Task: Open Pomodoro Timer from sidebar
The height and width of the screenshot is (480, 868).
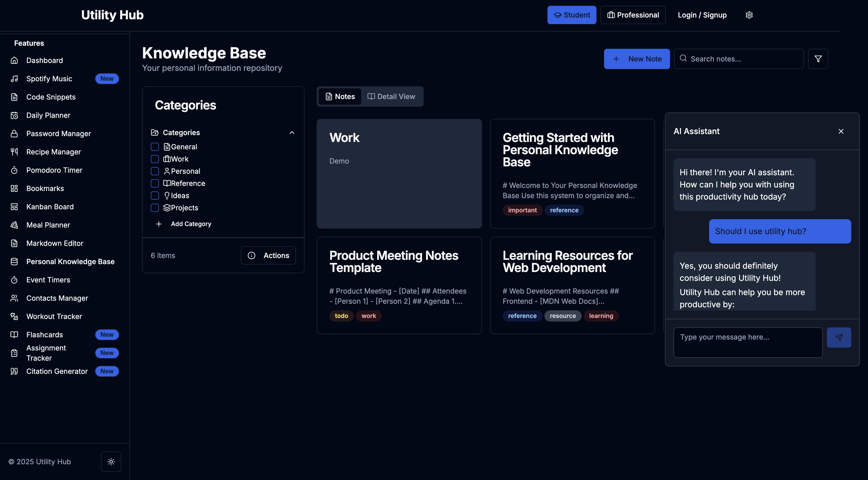Action: tap(54, 170)
